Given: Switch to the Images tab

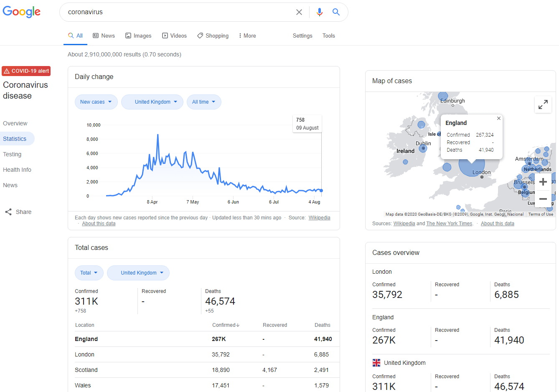Looking at the screenshot, I should pyautogui.click(x=138, y=36).
